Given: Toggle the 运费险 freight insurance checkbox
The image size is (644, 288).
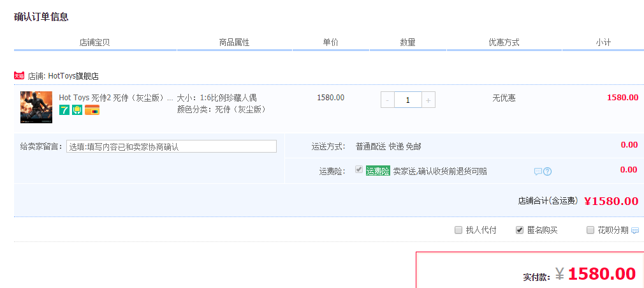Looking at the screenshot, I should click(x=359, y=169).
